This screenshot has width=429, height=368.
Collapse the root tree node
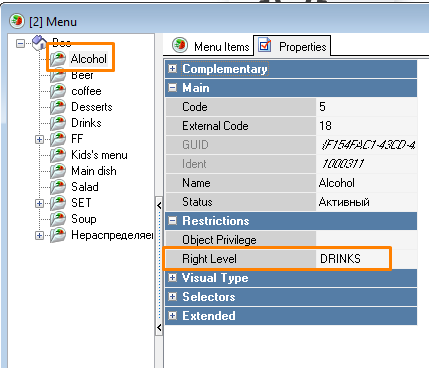pos(21,43)
